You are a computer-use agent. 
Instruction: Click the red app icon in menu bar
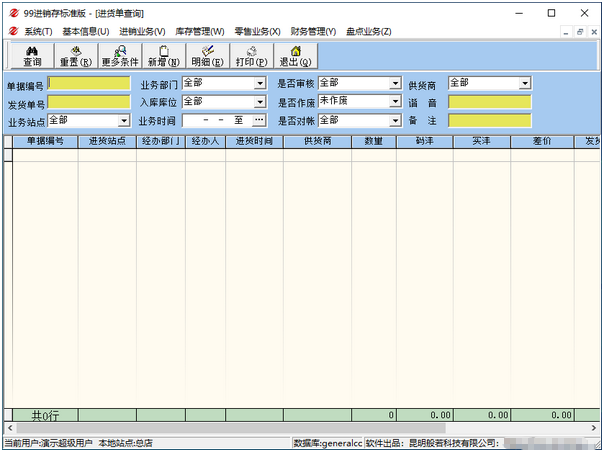[x=13, y=31]
